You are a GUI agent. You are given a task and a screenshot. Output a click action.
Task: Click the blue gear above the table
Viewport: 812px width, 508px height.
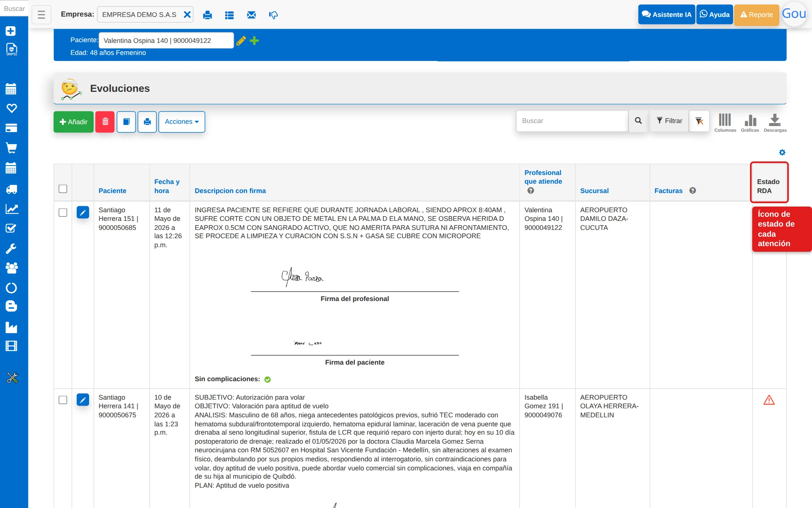pos(782,152)
